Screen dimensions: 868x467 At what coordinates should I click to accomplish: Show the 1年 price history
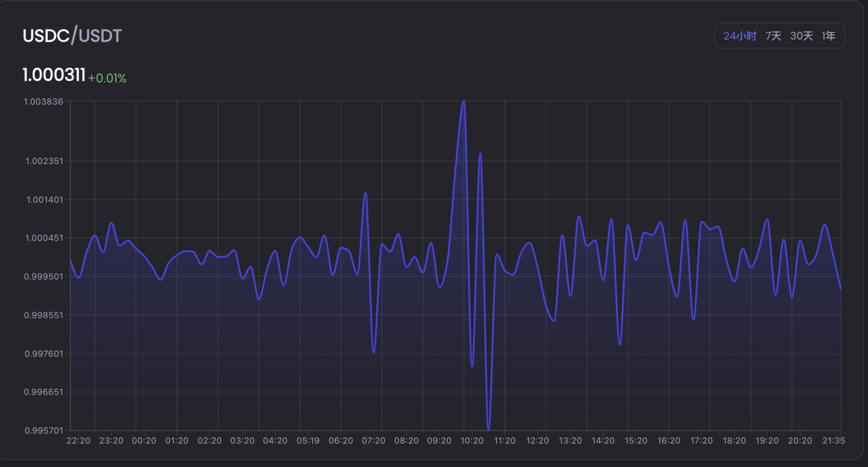coord(828,36)
